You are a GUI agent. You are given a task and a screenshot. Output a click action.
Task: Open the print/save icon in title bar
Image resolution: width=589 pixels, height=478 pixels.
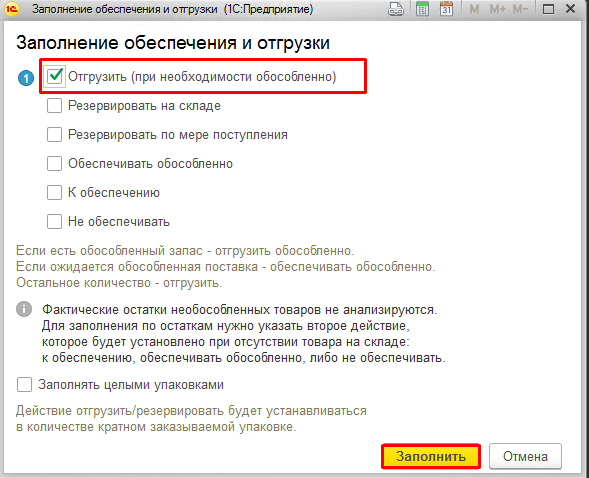point(396,9)
